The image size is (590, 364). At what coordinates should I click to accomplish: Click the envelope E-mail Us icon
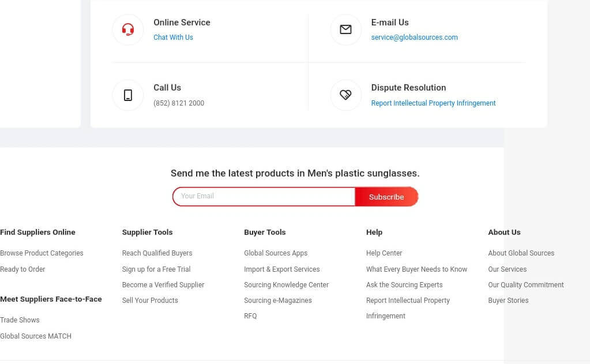coord(345,29)
